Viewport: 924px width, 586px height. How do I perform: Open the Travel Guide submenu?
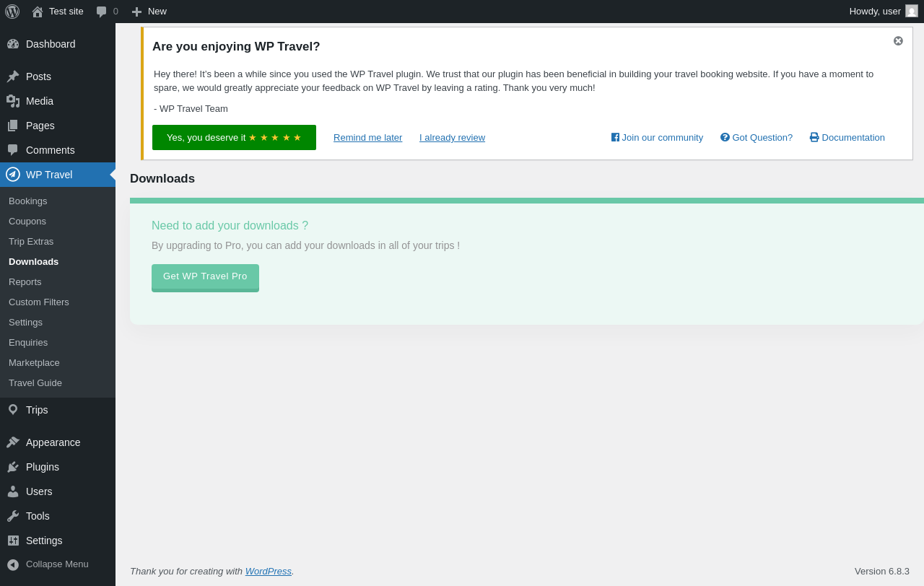coord(58,383)
